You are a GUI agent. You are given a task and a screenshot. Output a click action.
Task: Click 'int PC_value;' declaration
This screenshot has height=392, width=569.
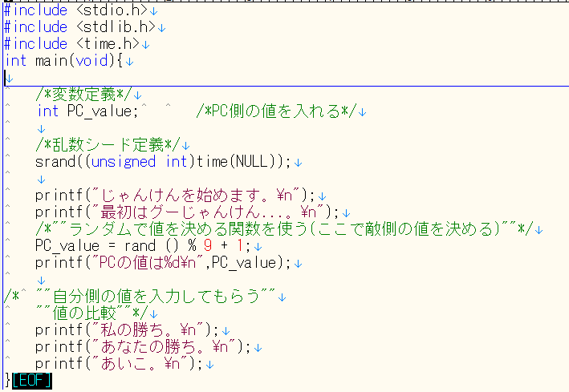click(x=88, y=111)
